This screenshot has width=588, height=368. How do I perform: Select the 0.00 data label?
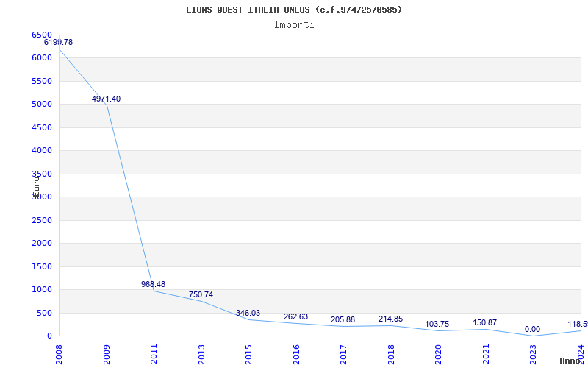532,330
